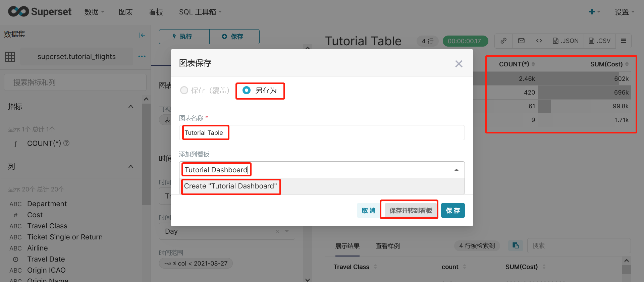This screenshot has height=282, width=644.
Task: Close the chart save dialog with X
Action: tap(459, 64)
